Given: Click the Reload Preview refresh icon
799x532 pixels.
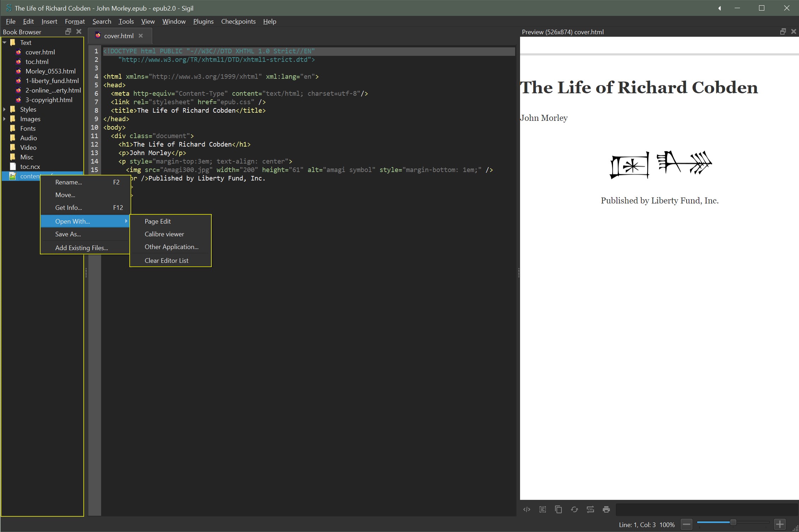Looking at the screenshot, I should 575,509.
